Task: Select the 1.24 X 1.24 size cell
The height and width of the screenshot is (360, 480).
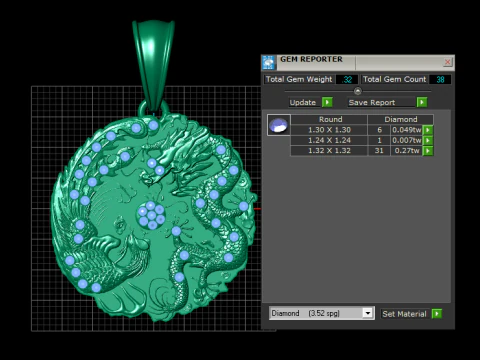Action: pos(329,140)
